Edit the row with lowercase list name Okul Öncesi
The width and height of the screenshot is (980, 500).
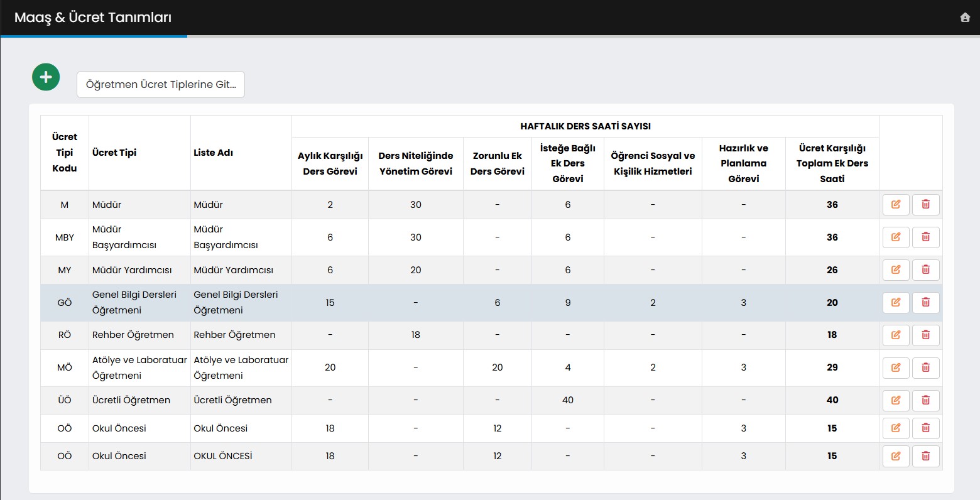[x=896, y=428]
